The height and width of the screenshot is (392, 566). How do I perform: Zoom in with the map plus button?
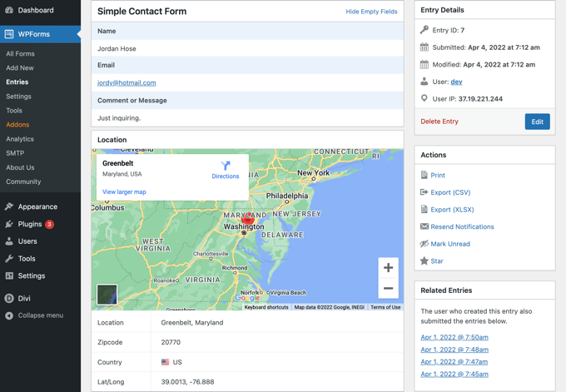[388, 268]
